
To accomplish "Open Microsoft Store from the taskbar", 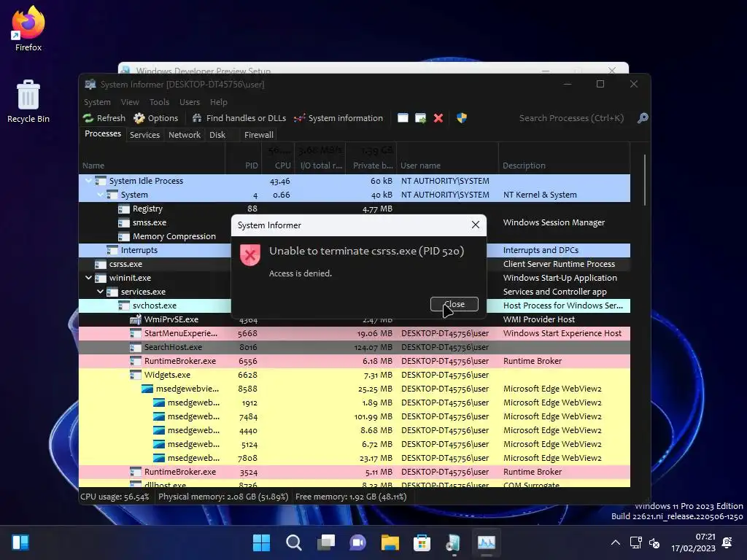I will pyautogui.click(x=422, y=542).
